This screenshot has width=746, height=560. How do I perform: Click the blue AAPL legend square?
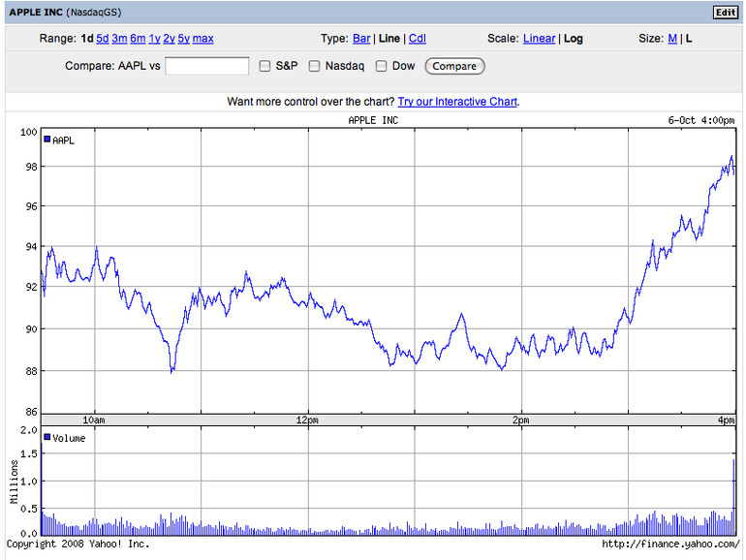click(47, 139)
